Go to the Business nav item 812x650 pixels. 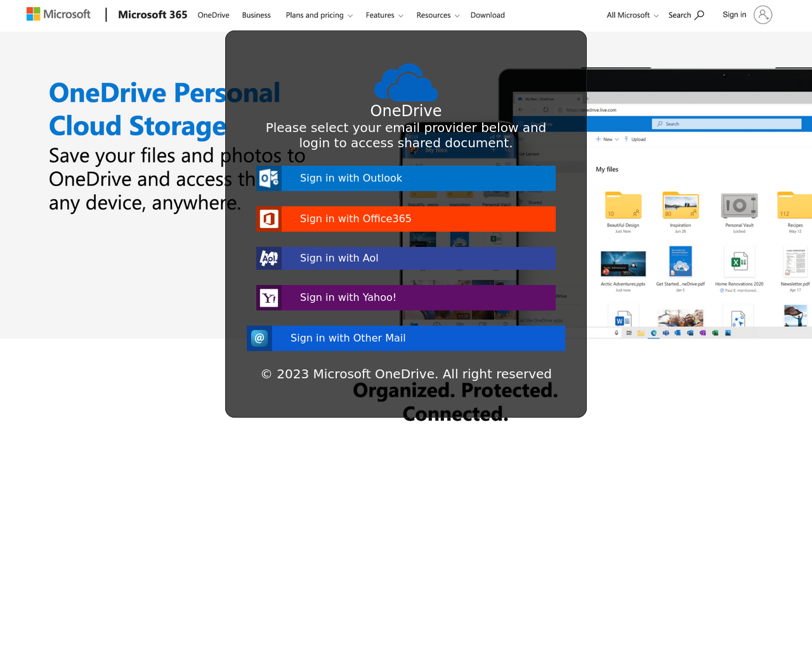(x=256, y=15)
